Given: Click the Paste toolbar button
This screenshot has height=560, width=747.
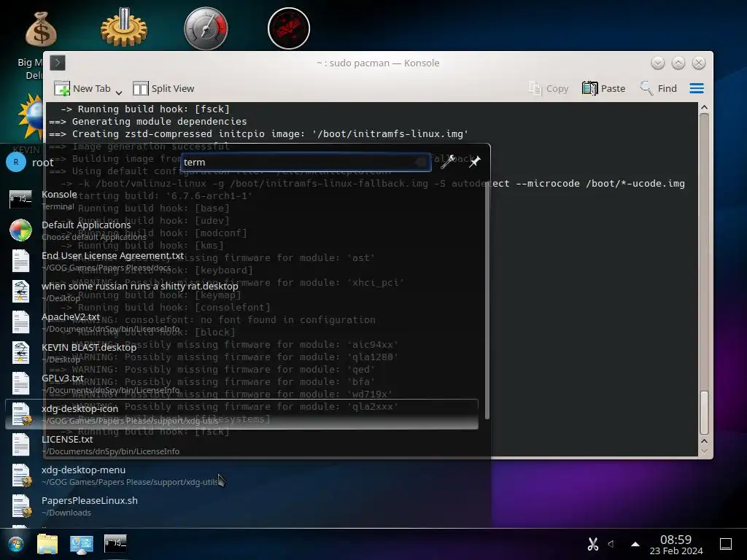Looking at the screenshot, I should pos(603,88).
